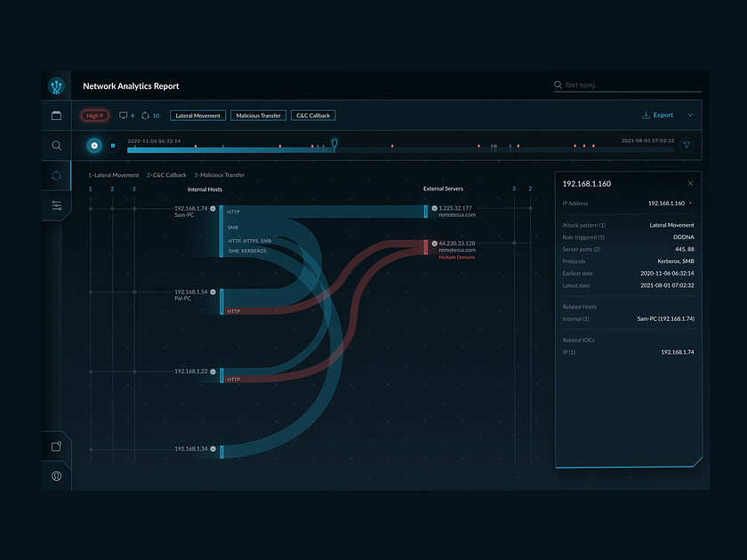Toggle the C&C Callback filter tag
This screenshot has height=560, width=747.
[x=313, y=116]
